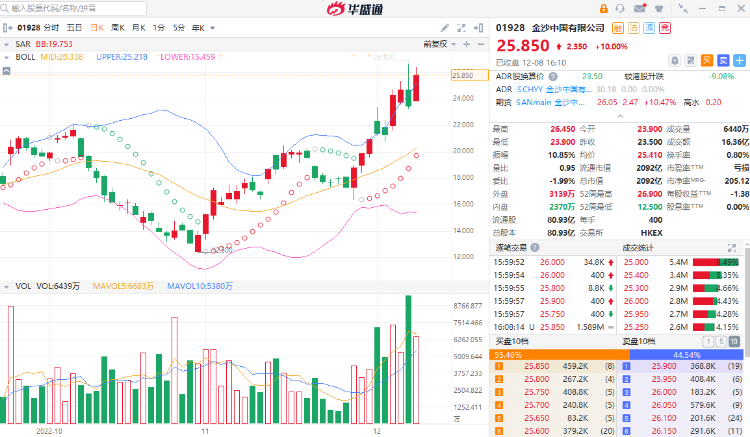Click bid level 3 price 25.750
This screenshot has width=750, height=437.
pyautogui.click(x=537, y=392)
